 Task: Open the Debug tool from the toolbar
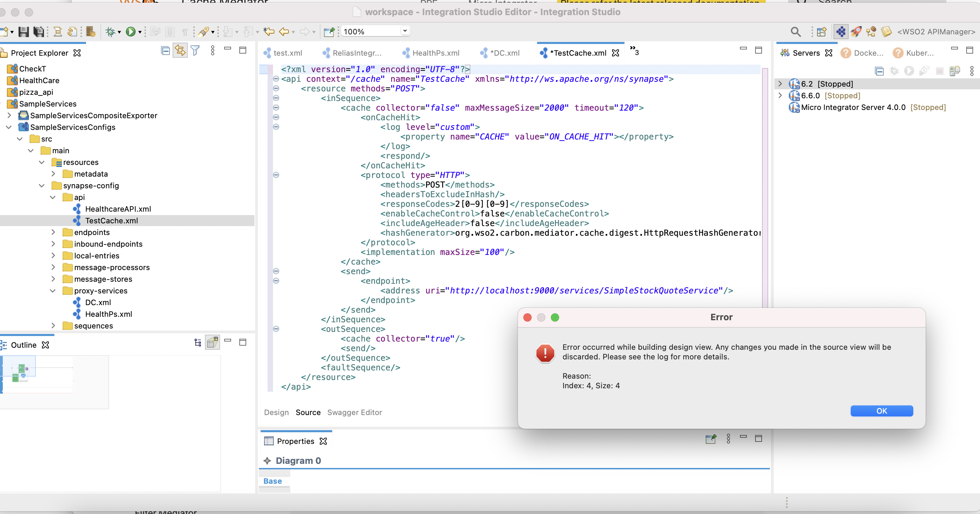coord(111,32)
